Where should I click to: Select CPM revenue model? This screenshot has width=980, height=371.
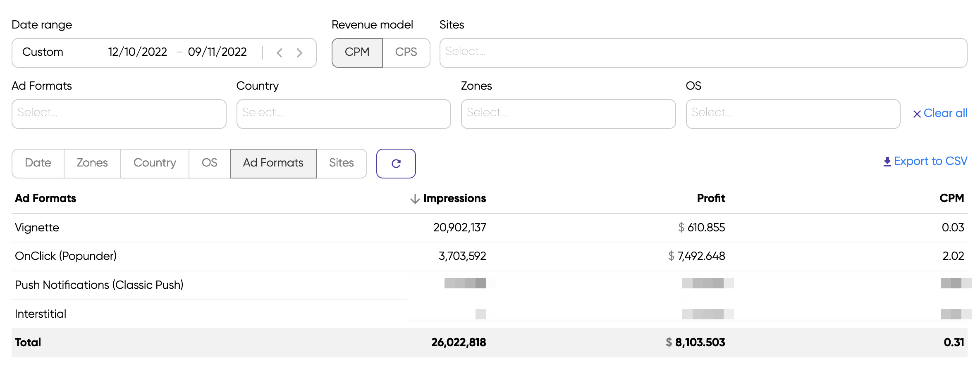tap(357, 52)
